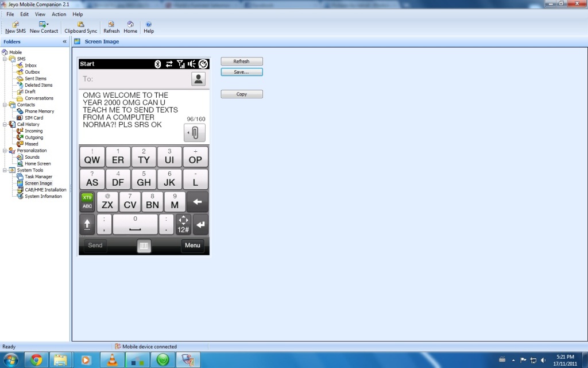
Task: Toggle the XT9 ABC input mode key
Action: coord(87,201)
